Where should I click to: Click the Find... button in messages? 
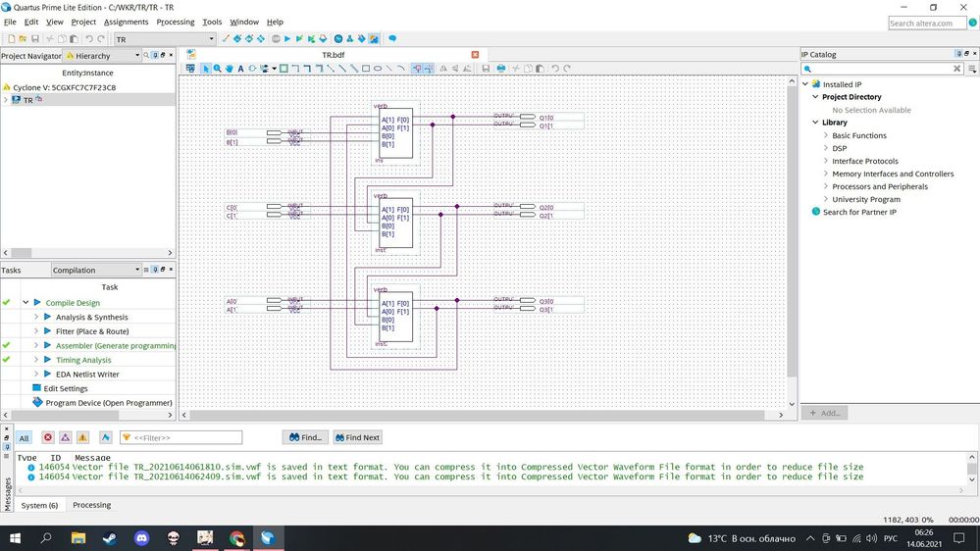coord(305,437)
